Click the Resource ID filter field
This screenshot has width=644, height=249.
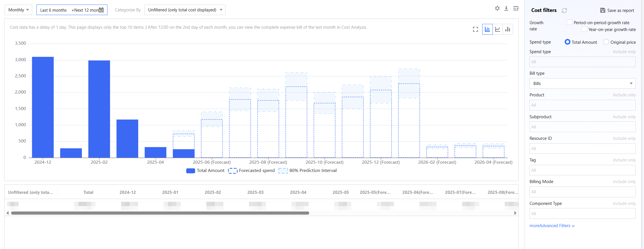(582, 149)
